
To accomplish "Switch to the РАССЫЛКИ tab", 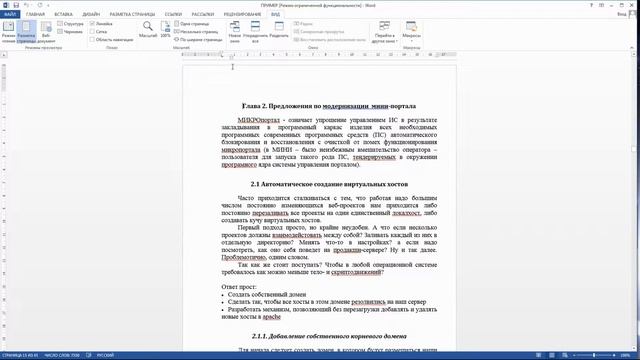I will pyautogui.click(x=203, y=14).
